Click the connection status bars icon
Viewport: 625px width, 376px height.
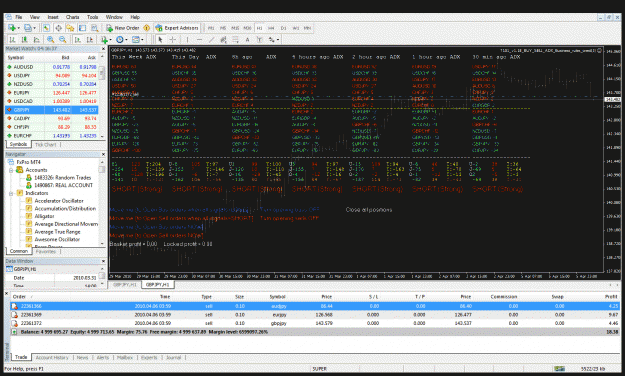click(x=559, y=369)
